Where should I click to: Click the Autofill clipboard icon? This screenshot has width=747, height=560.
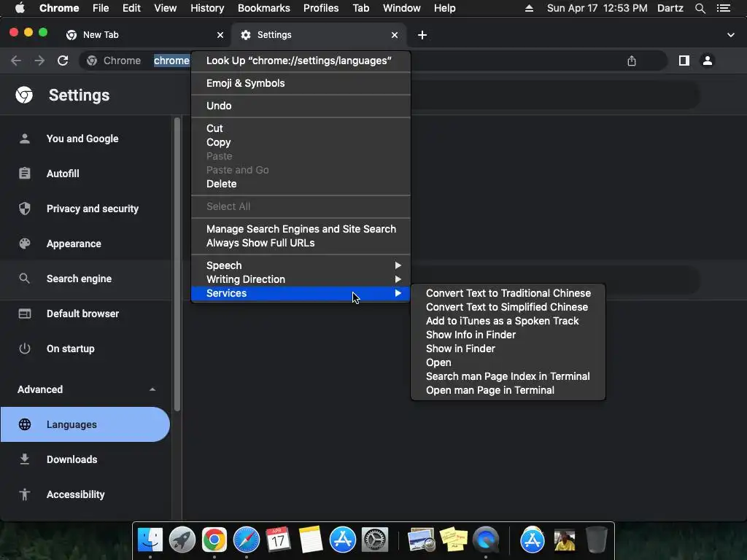tap(25, 174)
